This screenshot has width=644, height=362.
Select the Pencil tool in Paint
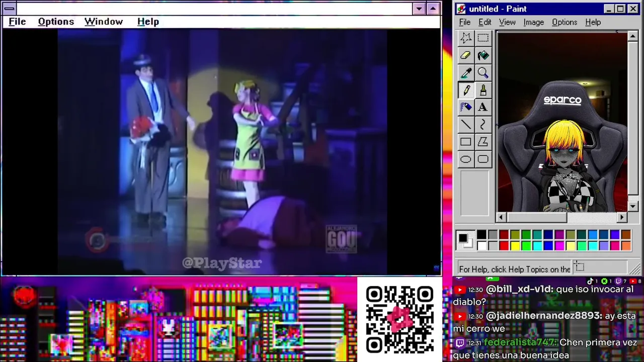(466, 90)
